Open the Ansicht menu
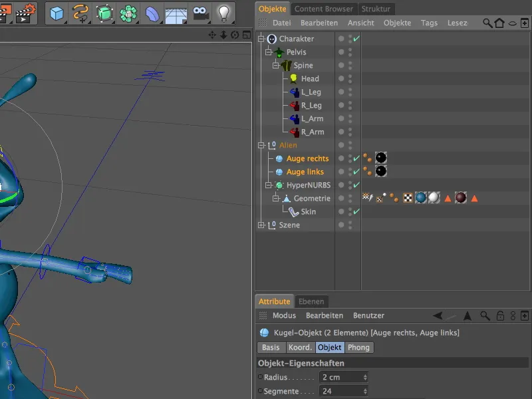Screen dimensions: 532x399 click(x=360, y=23)
